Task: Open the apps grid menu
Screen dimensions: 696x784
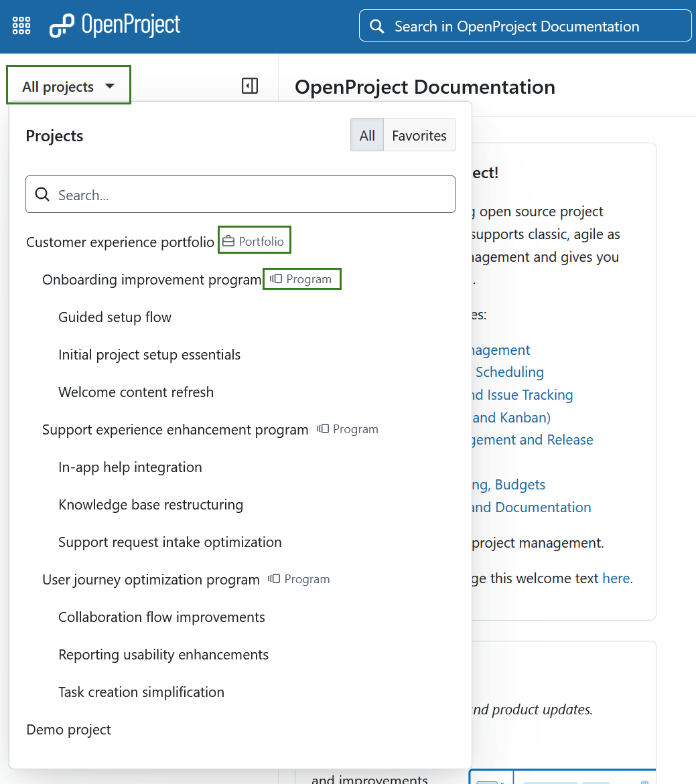Action: click(21, 25)
